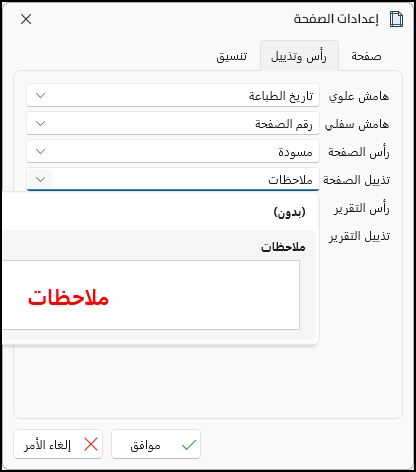This screenshot has width=416, height=472.
Task: Select the bold ملاحظات list entry
Action: pos(283,247)
